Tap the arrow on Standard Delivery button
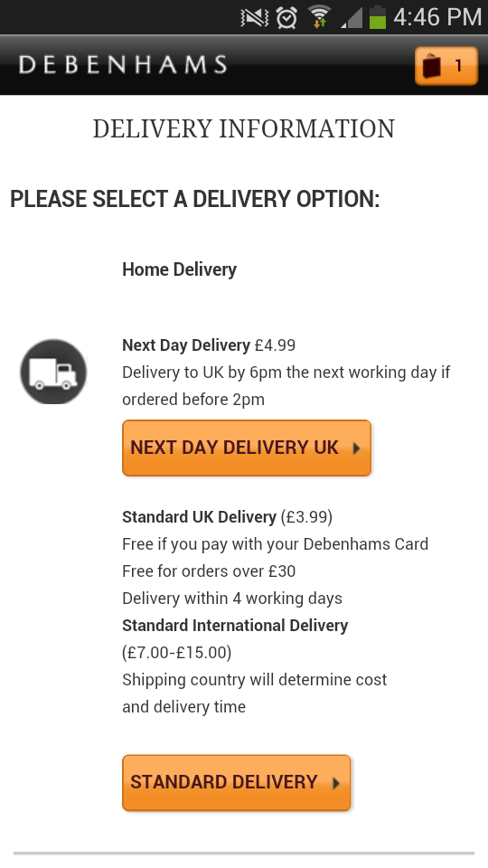Image resolution: width=488 pixels, height=868 pixels. (x=336, y=783)
